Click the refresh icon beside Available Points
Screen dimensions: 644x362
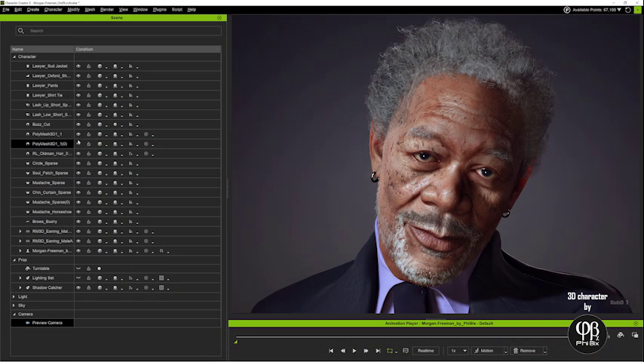point(628,10)
